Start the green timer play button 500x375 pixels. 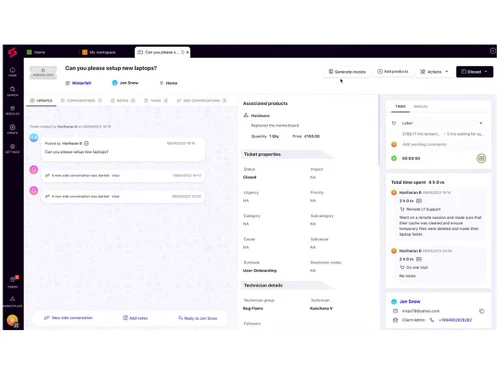[x=394, y=158]
